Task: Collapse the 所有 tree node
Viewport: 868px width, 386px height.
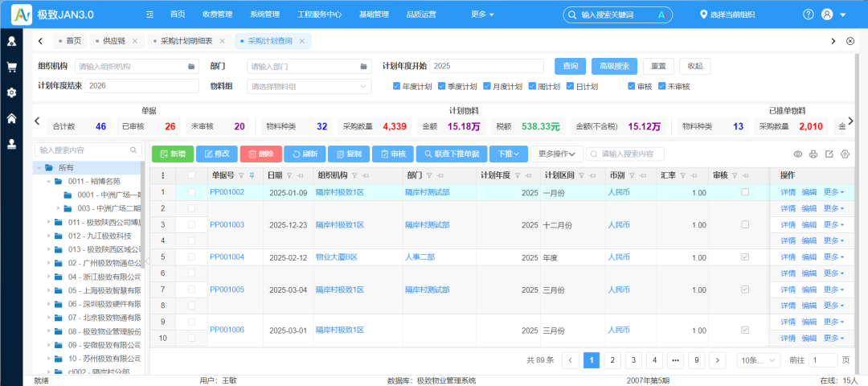Action: coord(39,168)
